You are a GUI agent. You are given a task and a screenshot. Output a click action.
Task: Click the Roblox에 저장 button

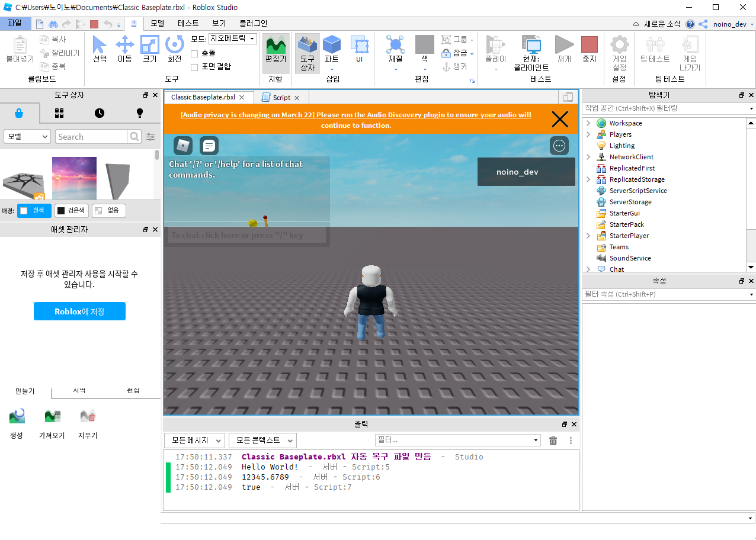pyautogui.click(x=79, y=311)
